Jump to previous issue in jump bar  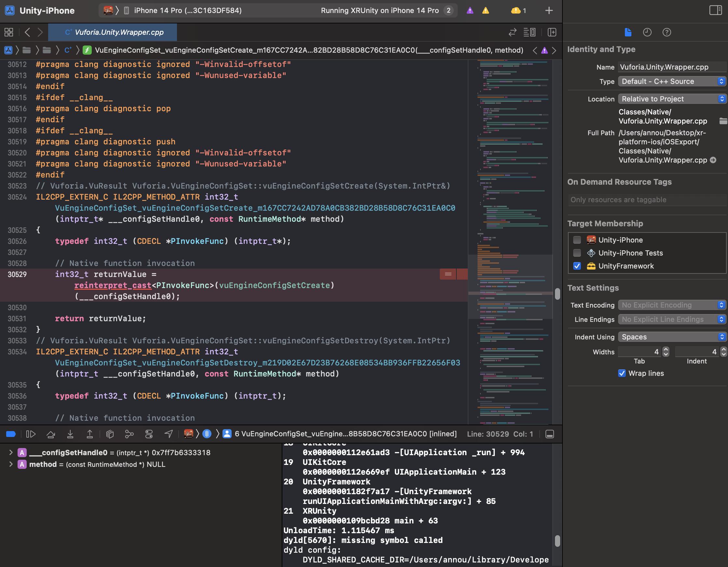coord(535,50)
